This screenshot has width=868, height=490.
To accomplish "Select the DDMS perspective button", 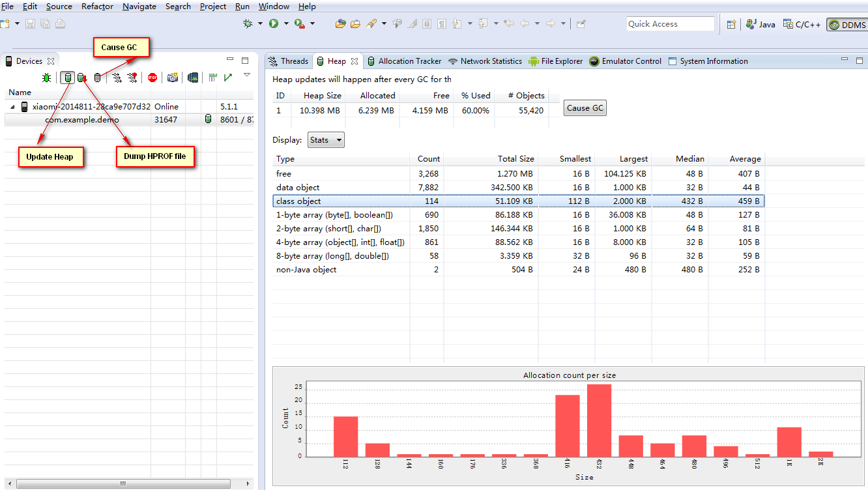I will (847, 25).
